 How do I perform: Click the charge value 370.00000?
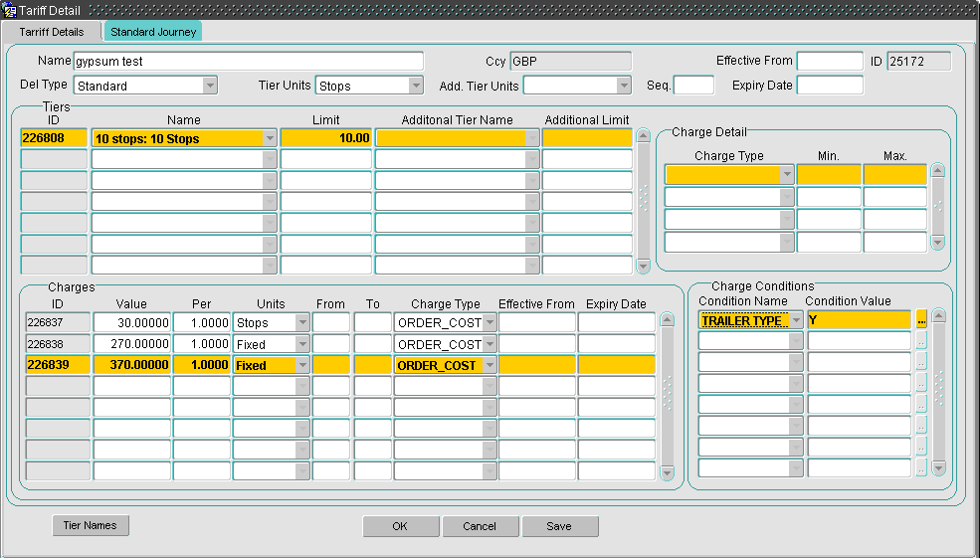tap(132, 365)
